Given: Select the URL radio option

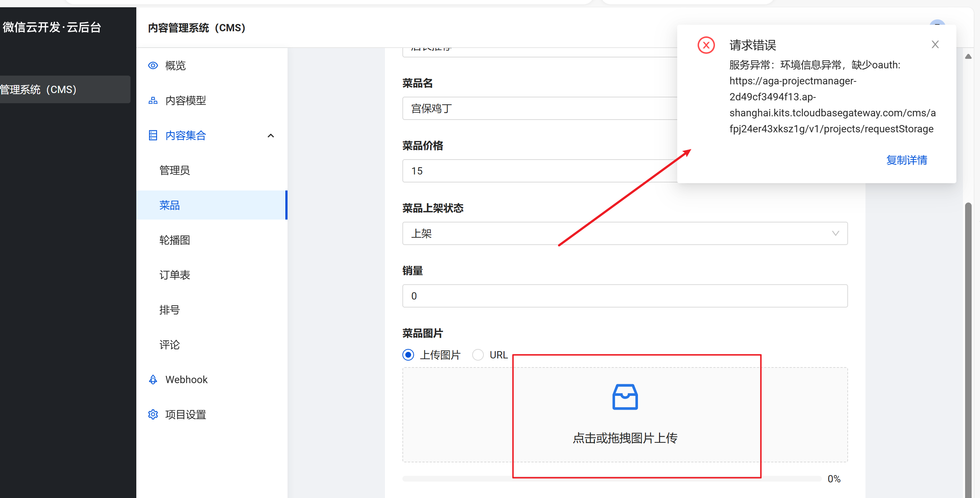Looking at the screenshot, I should pos(478,354).
